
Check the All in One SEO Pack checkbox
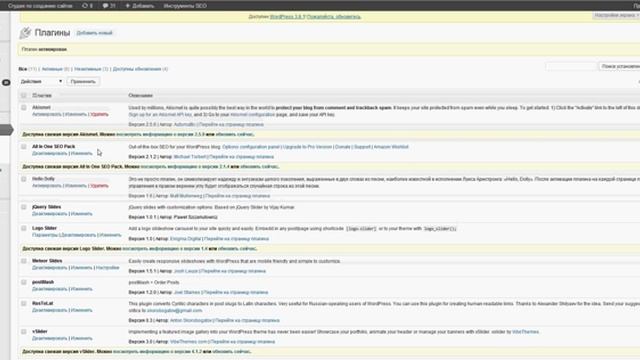pos(24,147)
